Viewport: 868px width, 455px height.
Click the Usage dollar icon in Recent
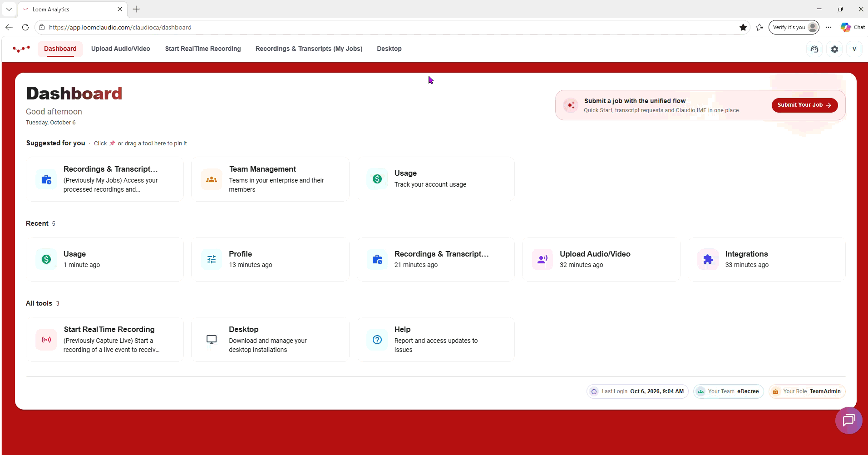click(46, 259)
